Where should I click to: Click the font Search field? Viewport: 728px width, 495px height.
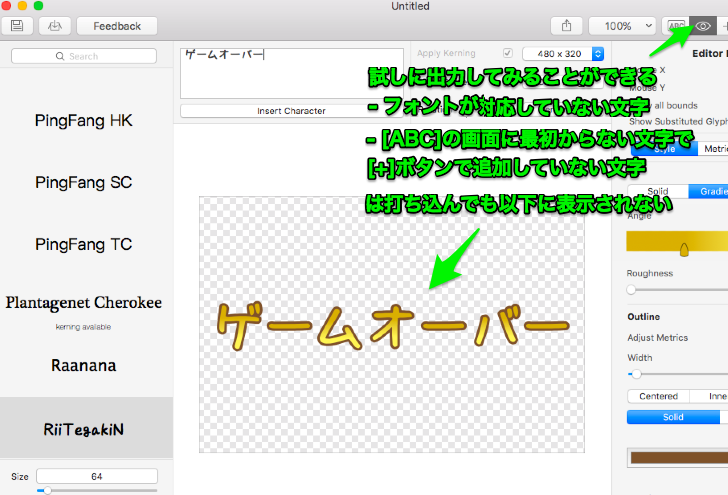[x=84, y=56]
